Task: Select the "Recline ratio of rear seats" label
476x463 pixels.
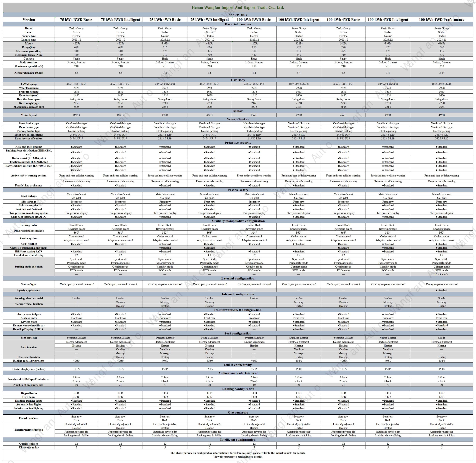Action: coord(29,361)
